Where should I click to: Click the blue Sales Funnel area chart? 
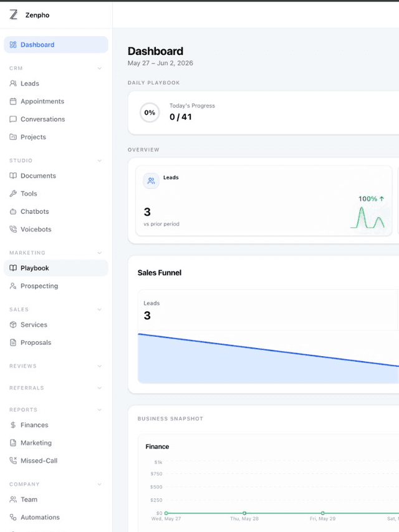pyautogui.click(x=268, y=359)
